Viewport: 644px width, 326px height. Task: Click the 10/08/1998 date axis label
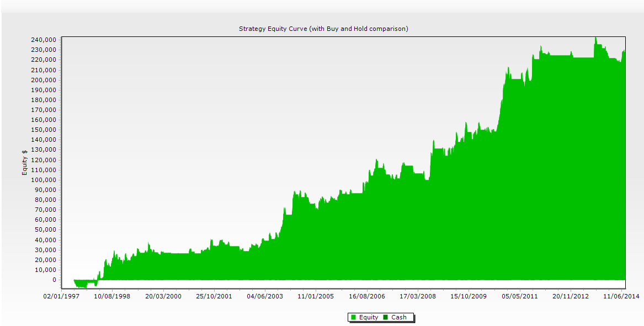pyautogui.click(x=113, y=296)
